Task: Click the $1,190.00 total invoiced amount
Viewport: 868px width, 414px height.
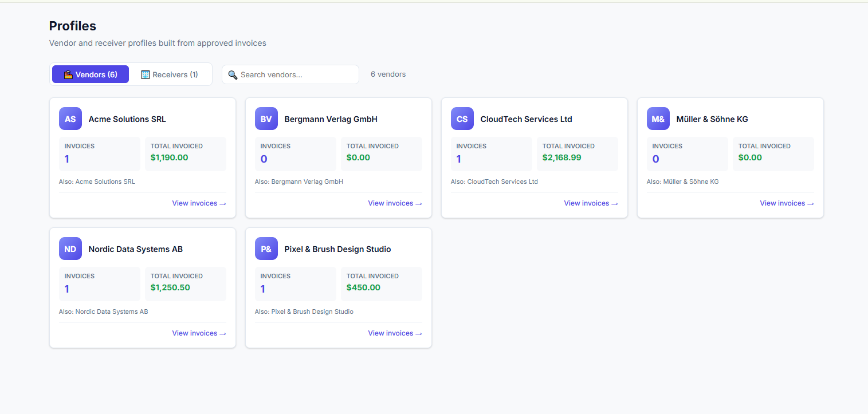Action: pos(169,157)
